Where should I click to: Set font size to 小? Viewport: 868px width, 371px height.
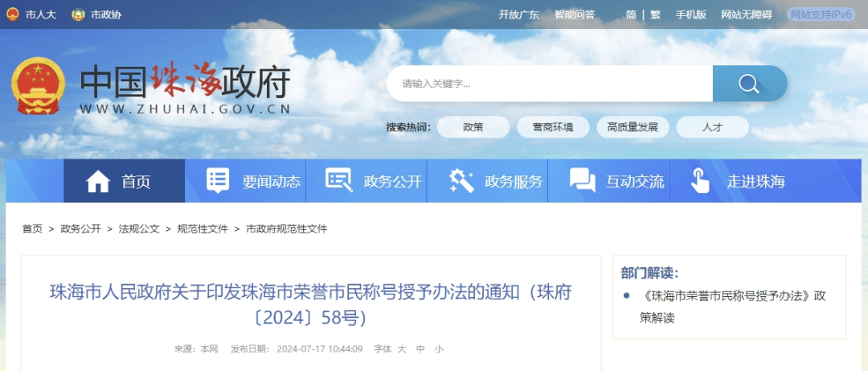pyautogui.click(x=439, y=348)
